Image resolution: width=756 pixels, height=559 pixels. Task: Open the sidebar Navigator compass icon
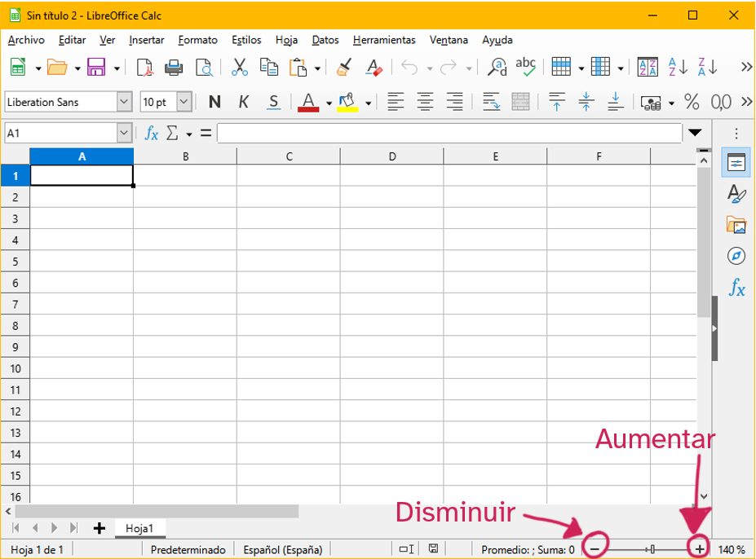click(736, 256)
